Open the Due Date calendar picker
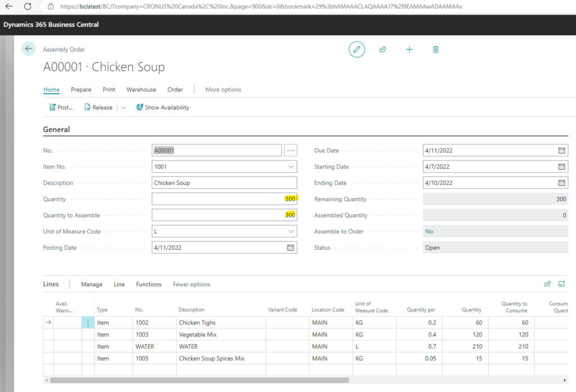 point(561,151)
